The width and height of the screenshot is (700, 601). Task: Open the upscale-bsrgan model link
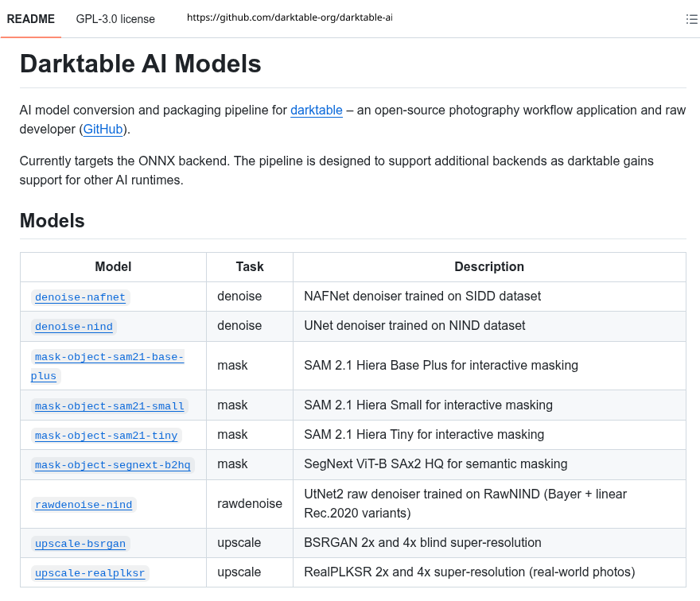80,544
